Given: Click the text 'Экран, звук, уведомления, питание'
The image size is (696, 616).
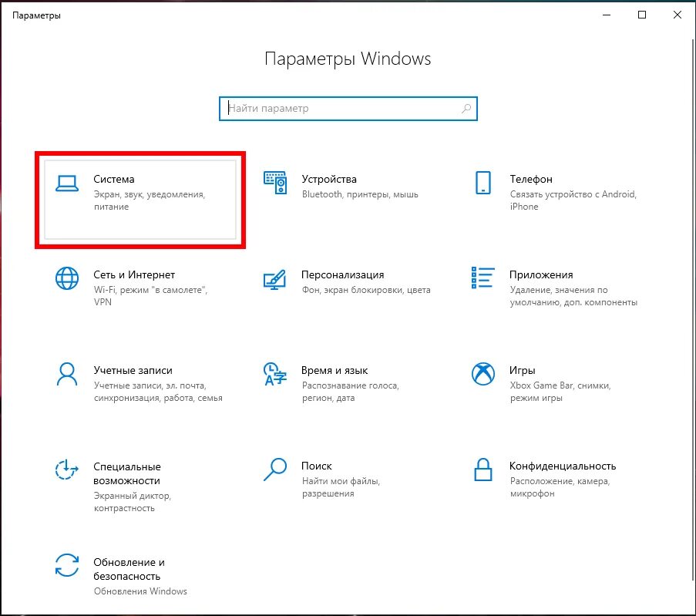Looking at the screenshot, I should (150, 200).
